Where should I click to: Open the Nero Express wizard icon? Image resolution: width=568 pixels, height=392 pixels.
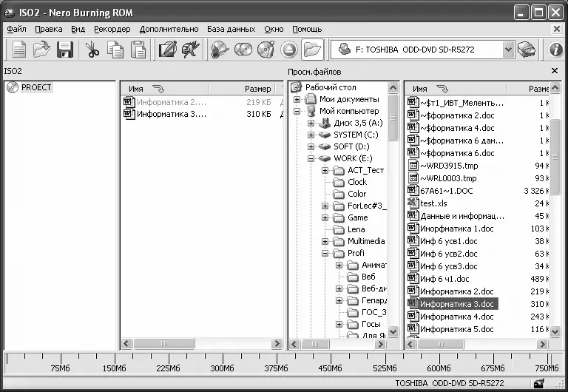click(x=191, y=50)
